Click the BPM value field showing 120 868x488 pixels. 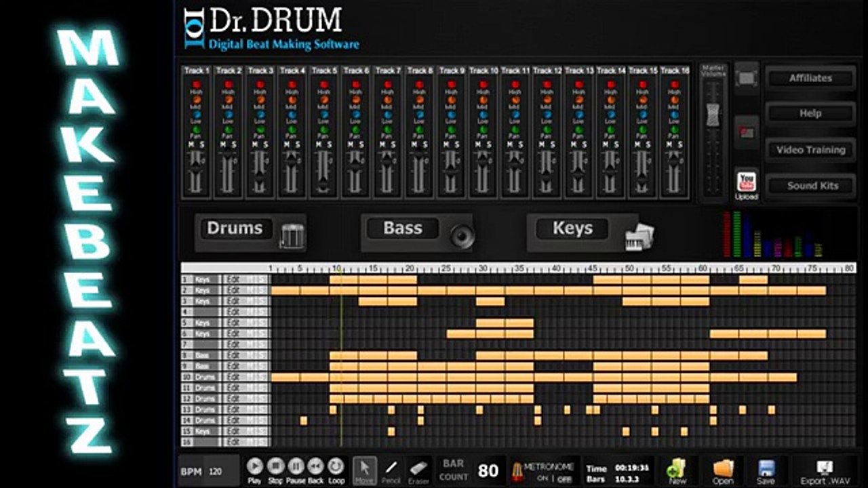222,471
